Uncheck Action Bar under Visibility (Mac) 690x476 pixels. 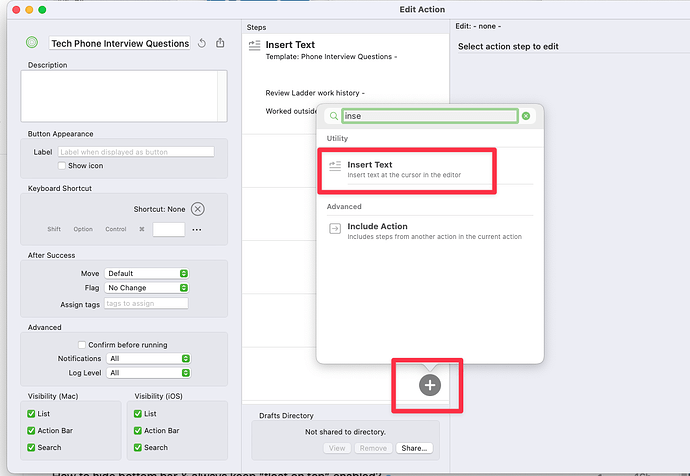tap(31, 430)
